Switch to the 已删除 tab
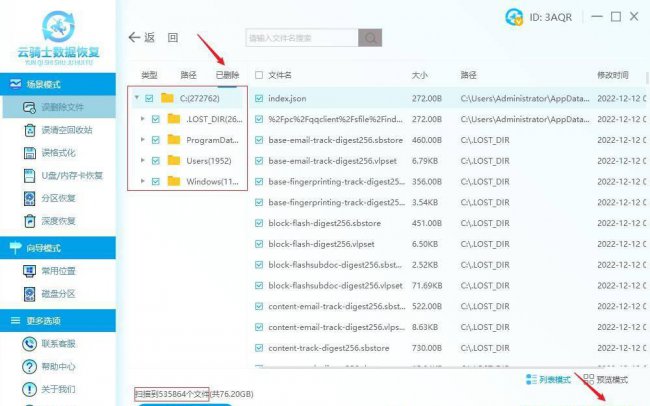650x406 pixels. [x=228, y=75]
